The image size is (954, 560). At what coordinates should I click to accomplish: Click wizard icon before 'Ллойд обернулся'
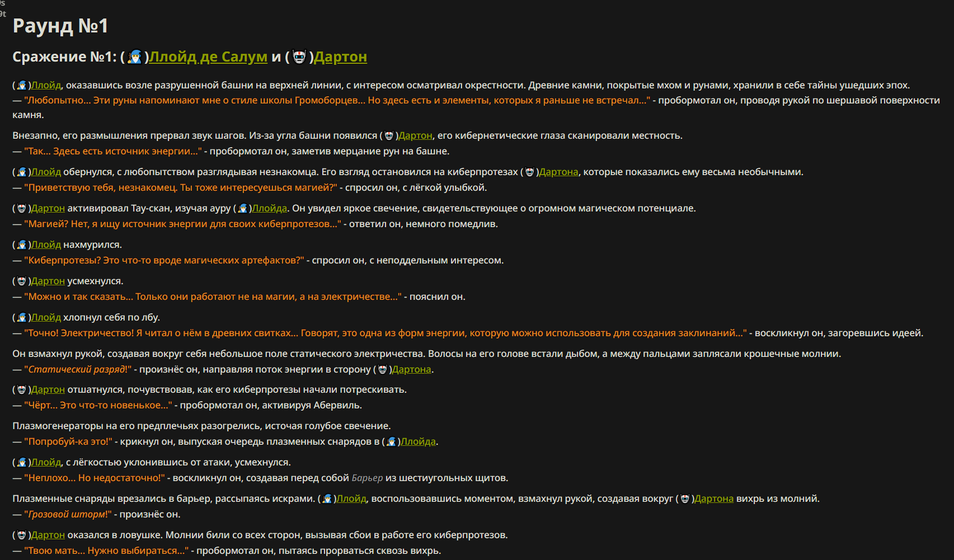[22, 172]
